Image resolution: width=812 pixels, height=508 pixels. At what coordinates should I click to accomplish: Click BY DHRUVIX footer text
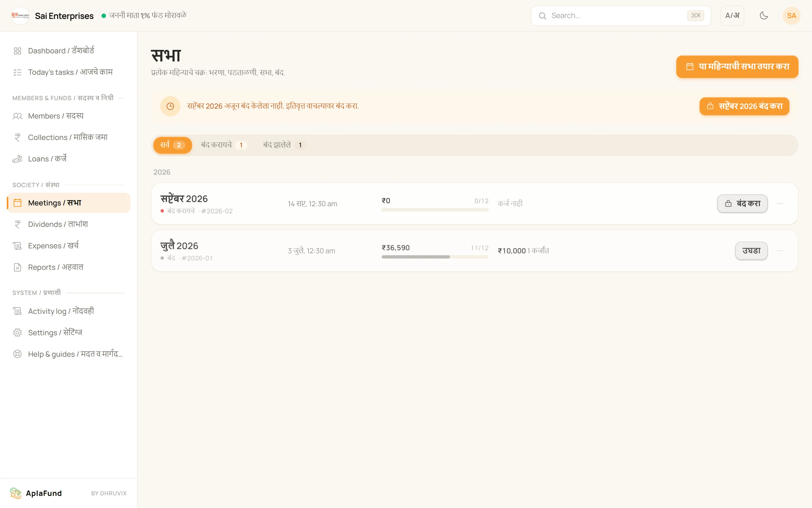[109, 493]
